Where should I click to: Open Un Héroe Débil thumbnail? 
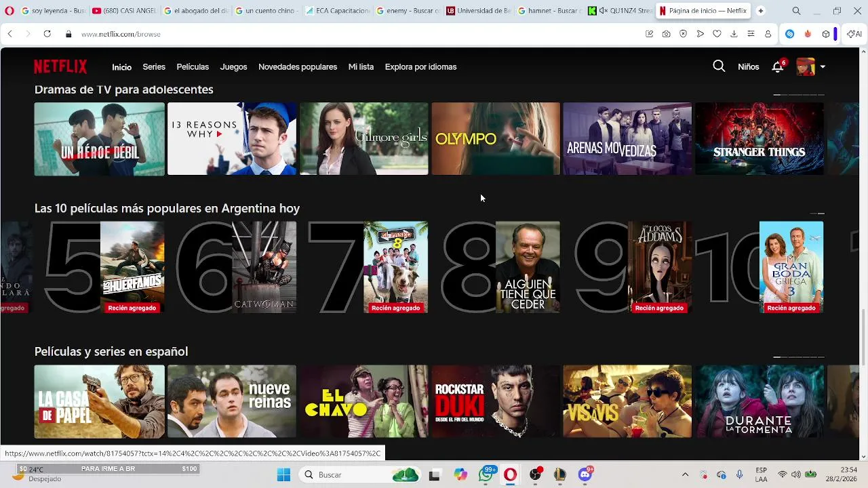(x=100, y=139)
